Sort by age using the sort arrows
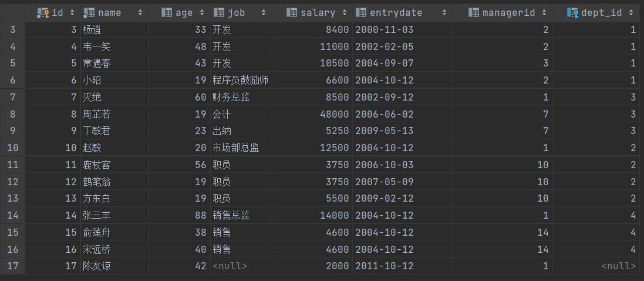Viewport: 644px width, 281px height. coord(202,13)
